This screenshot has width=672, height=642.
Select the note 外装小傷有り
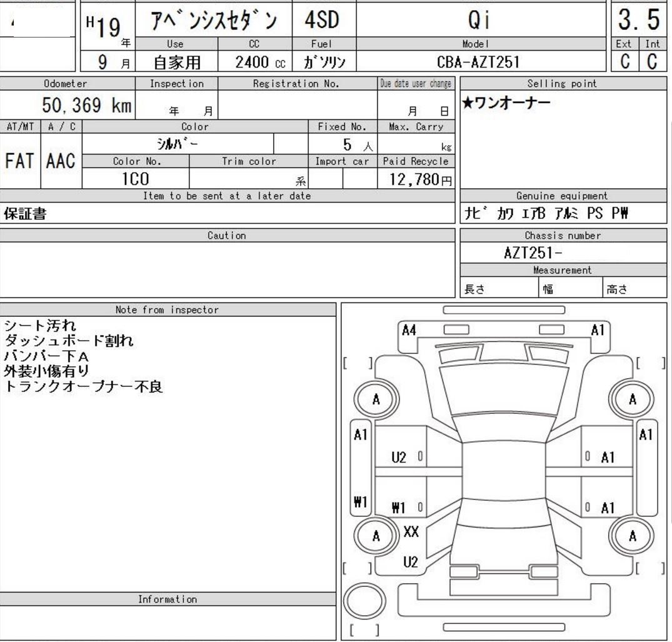[47, 371]
